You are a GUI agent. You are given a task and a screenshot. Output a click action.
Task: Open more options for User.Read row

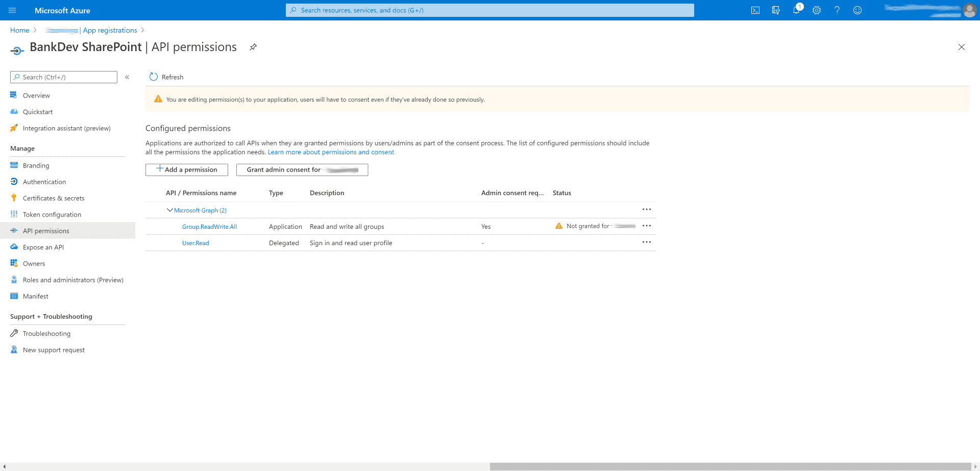647,242
